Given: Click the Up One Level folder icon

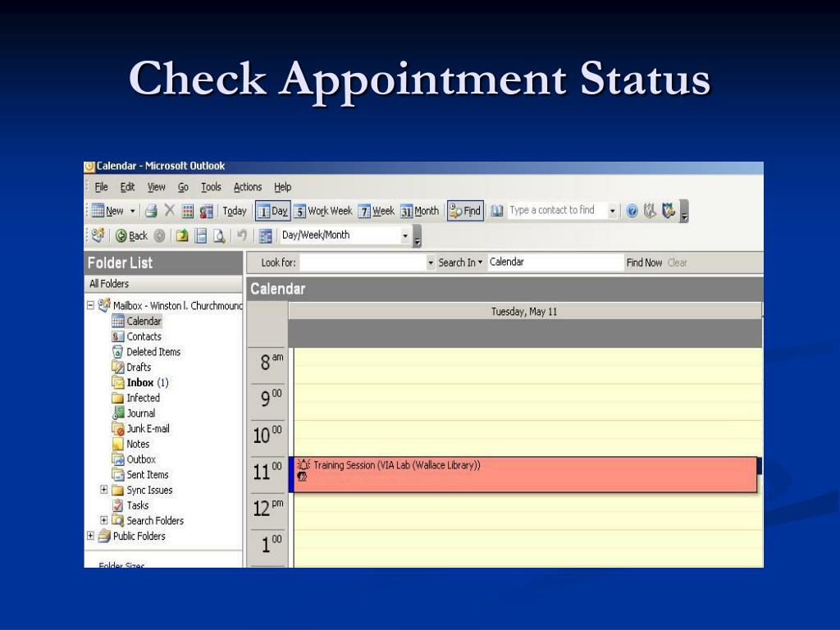Looking at the screenshot, I should click(x=182, y=235).
